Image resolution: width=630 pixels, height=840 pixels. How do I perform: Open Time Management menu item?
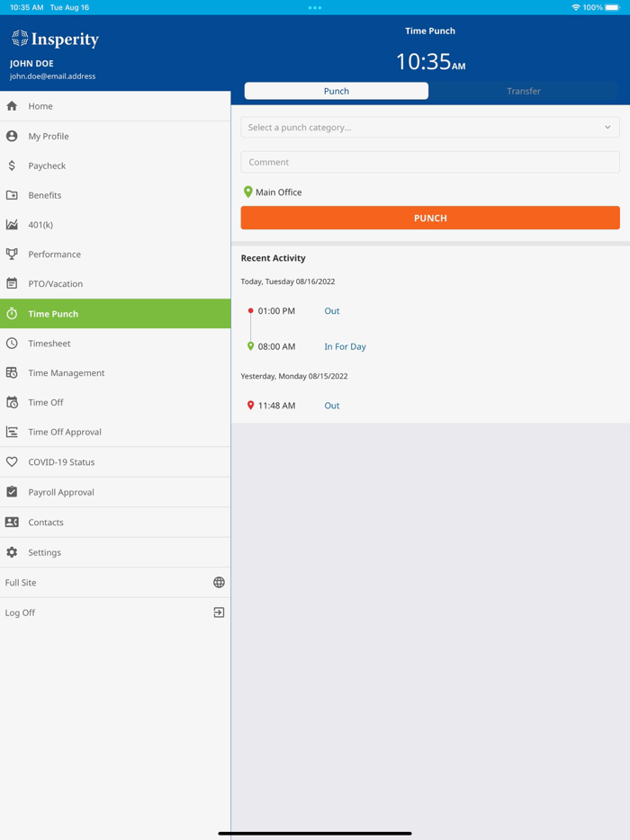[x=115, y=373]
